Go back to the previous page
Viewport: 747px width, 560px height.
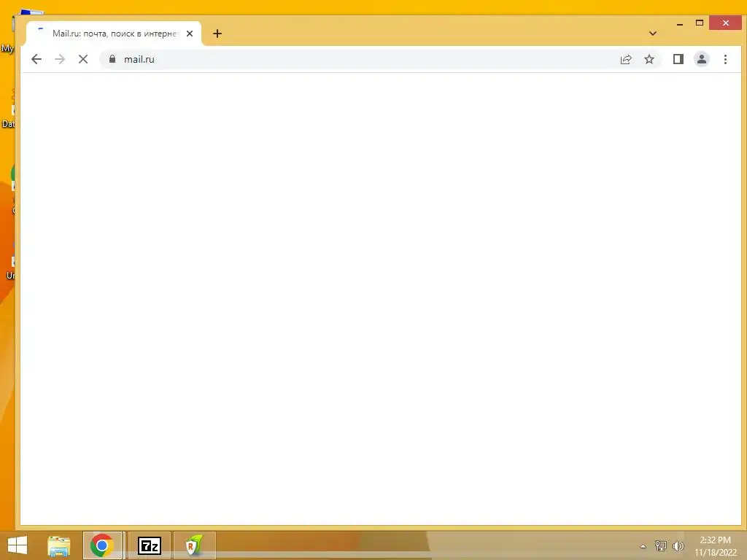coord(36,59)
